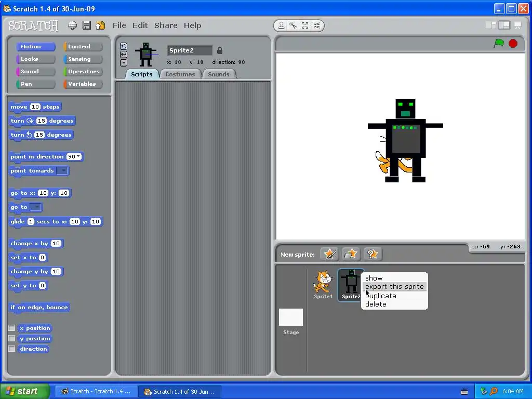Click the turn counterclockwise 15 degrees block
Viewport: 532px width, 399px height.
coord(41,135)
